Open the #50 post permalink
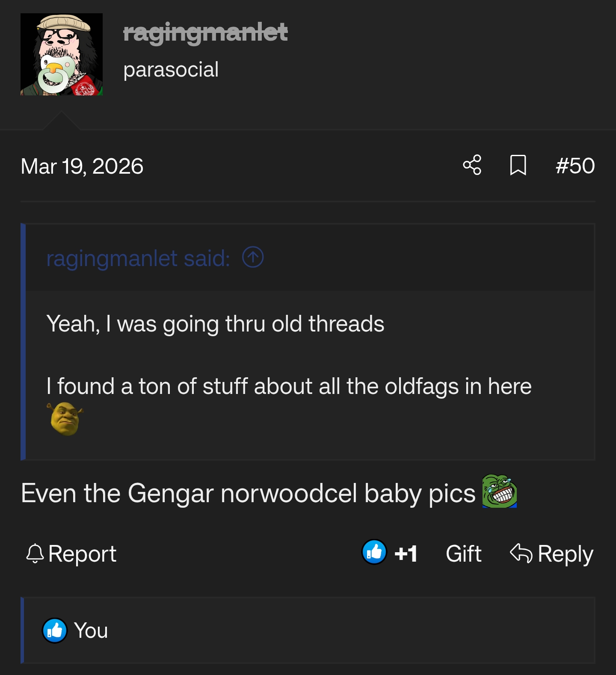This screenshot has height=675, width=616. click(x=575, y=166)
